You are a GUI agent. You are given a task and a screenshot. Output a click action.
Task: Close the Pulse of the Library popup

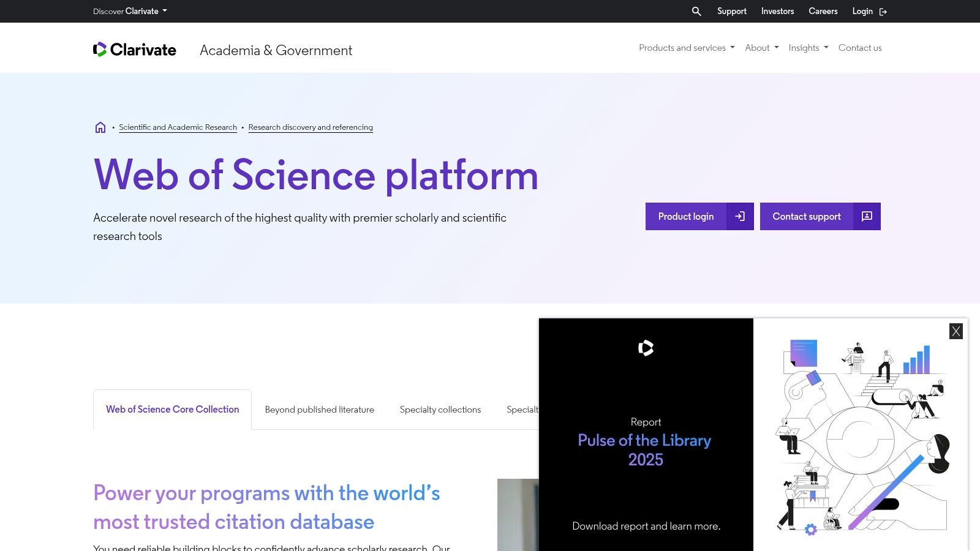click(x=956, y=331)
